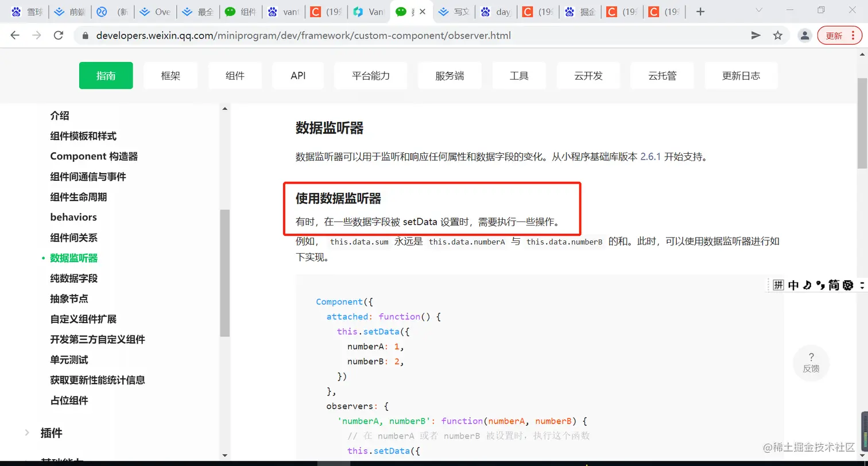Viewport: 868px width, 466px height.
Task: Open 开发第三方自定义组件 in the sidebar
Action: tap(98, 339)
